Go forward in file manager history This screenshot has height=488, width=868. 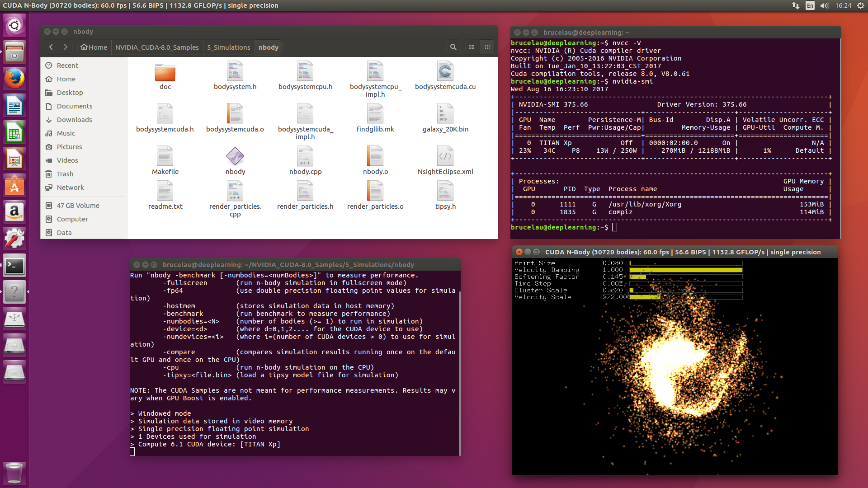point(66,47)
